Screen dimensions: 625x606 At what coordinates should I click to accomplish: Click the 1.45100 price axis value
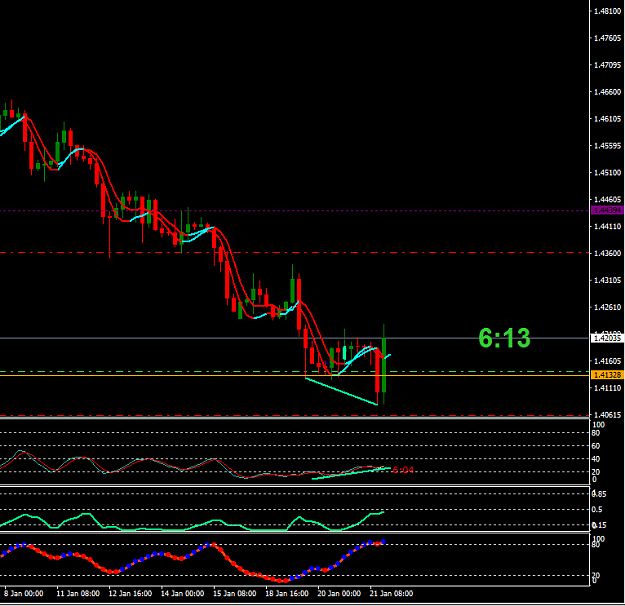(607, 173)
